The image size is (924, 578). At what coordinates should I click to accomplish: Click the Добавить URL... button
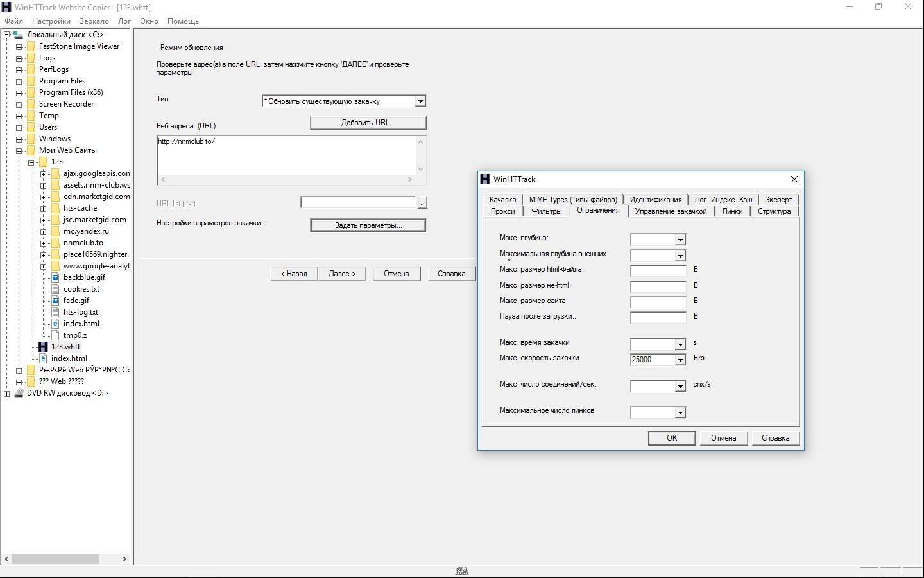coord(368,123)
